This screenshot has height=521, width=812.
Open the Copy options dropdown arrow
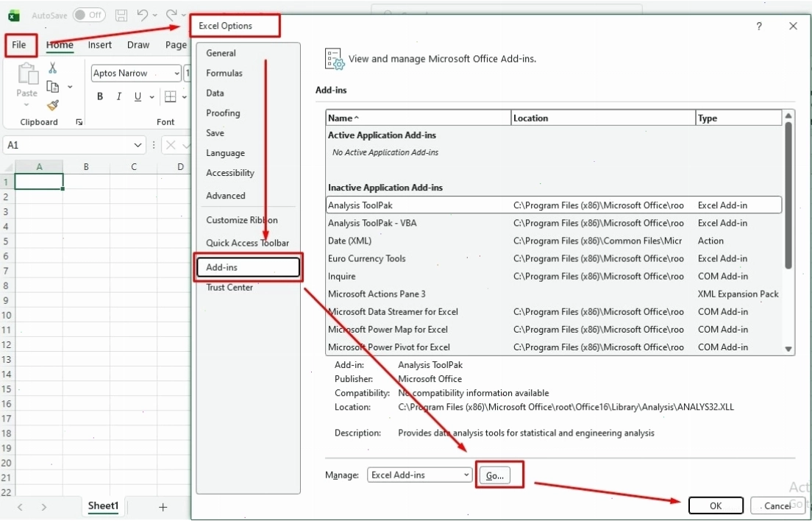70,87
